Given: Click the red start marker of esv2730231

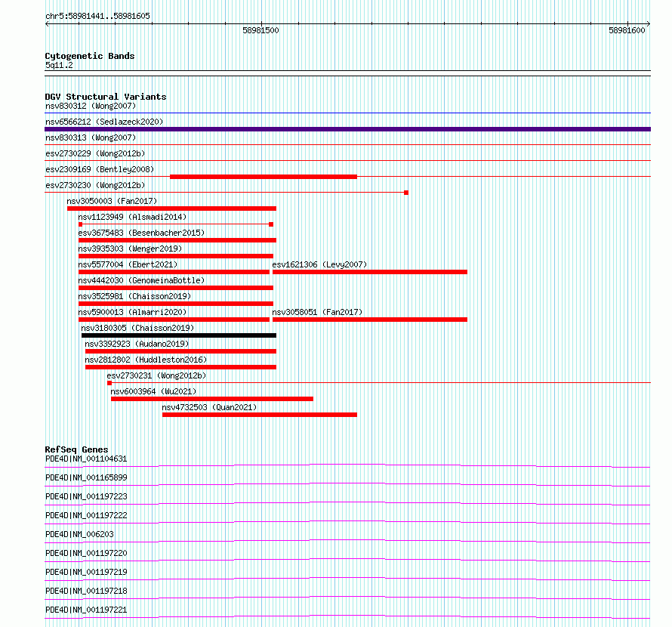Looking at the screenshot, I should tap(109, 383).
